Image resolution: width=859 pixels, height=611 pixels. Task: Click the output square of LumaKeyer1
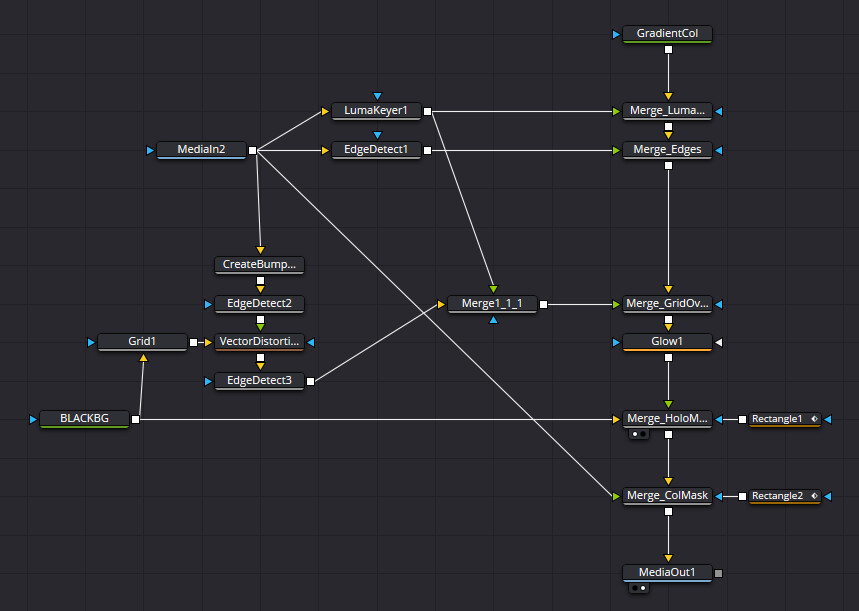427,111
